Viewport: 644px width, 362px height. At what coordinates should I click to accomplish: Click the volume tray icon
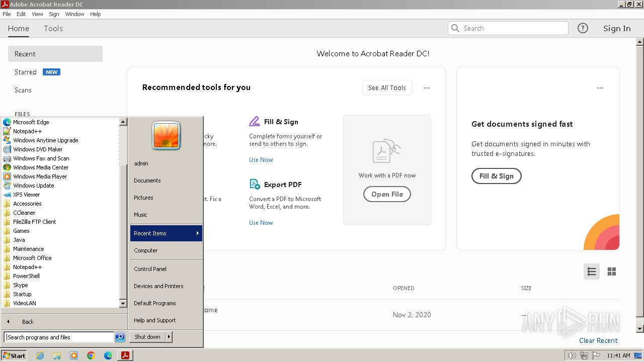pos(572,355)
